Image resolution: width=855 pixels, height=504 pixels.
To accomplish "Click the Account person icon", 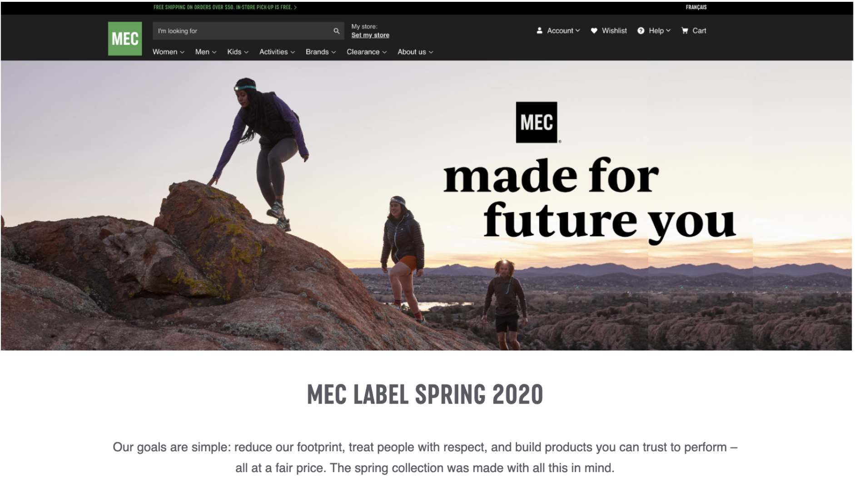I will pyautogui.click(x=539, y=30).
